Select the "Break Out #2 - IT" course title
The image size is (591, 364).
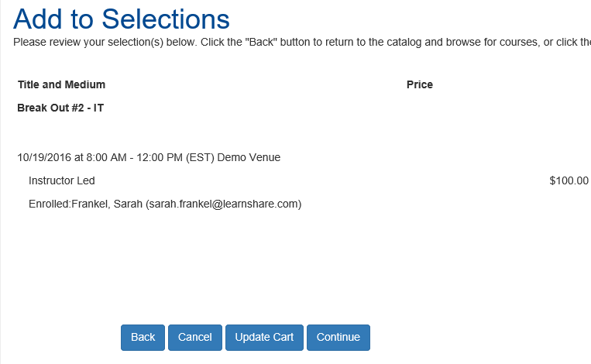point(60,108)
